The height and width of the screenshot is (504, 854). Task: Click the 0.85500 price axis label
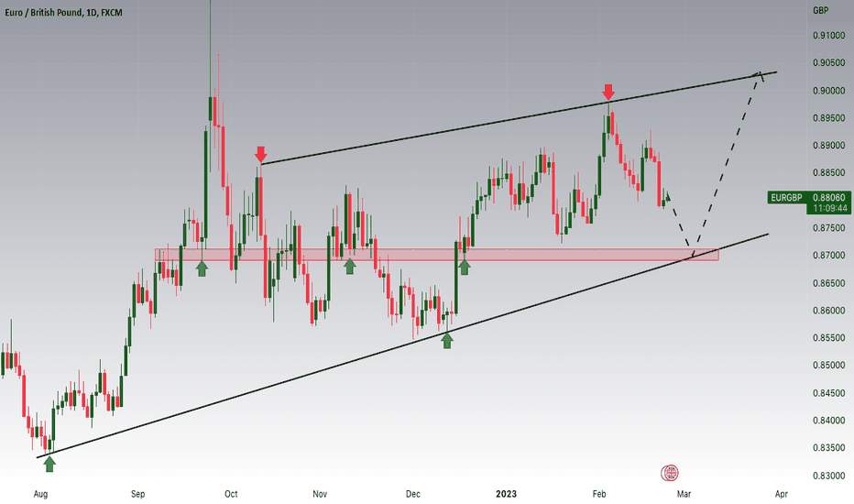click(829, 338)
